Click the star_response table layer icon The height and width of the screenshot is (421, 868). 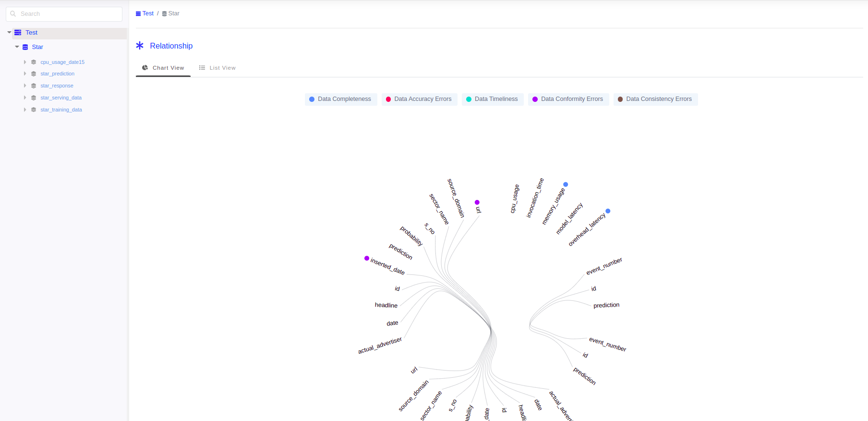(34, 86)
